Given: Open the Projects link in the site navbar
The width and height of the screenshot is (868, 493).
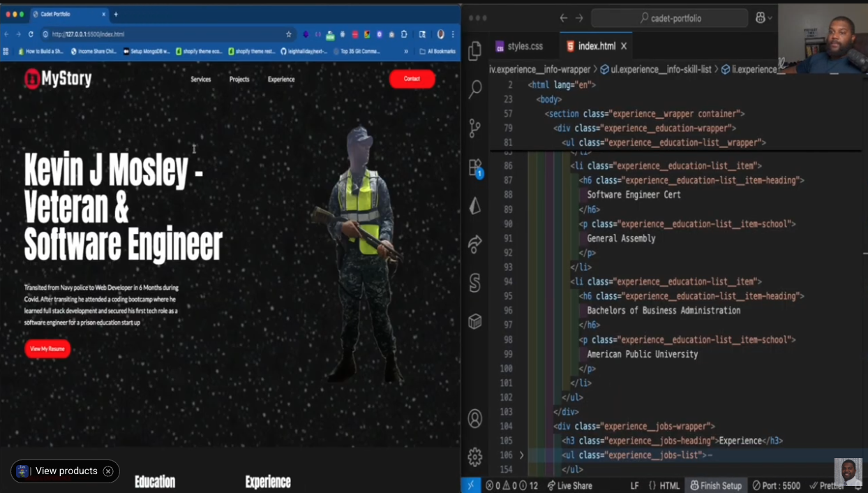Looking at the screenshot, I should pyautogui.click(x=239, y=79).
